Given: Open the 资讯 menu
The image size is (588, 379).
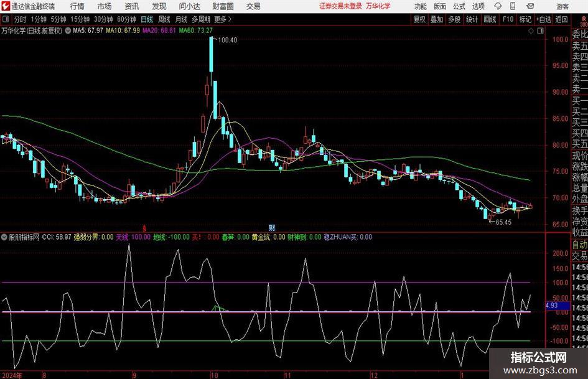Looking at the screenshot, I should (x=132, y=6).
